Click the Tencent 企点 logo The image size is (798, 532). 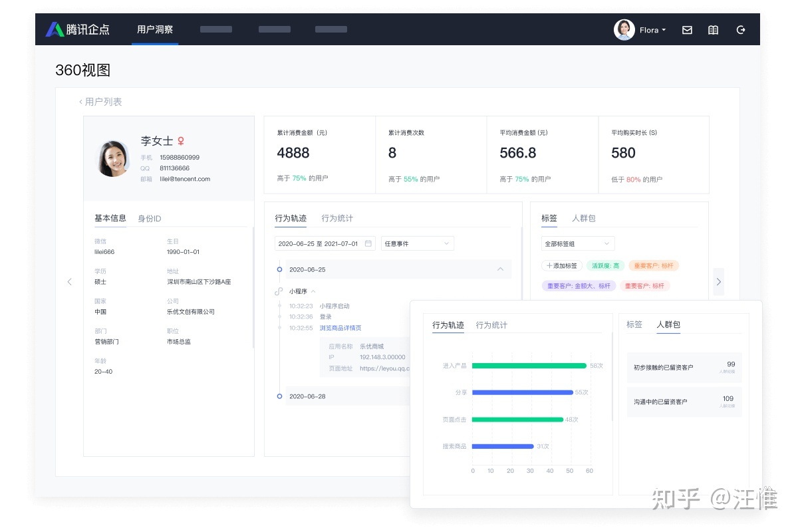(78, 29)
